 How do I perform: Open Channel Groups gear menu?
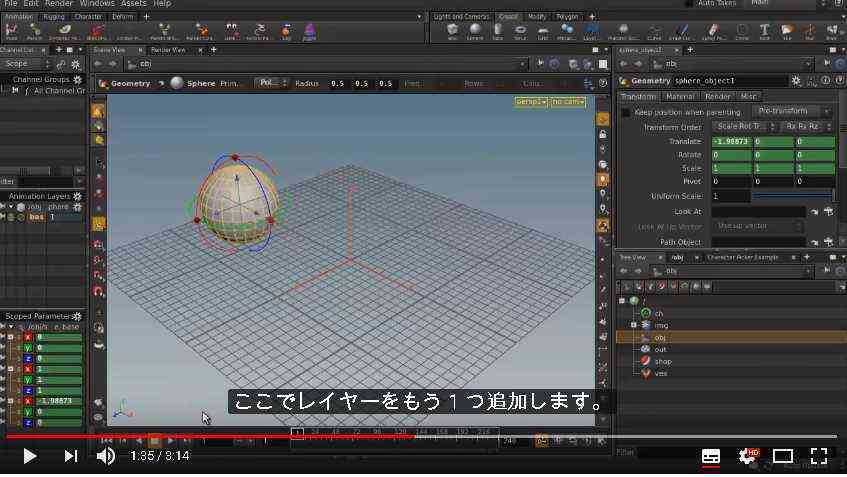tap(77, 79)
